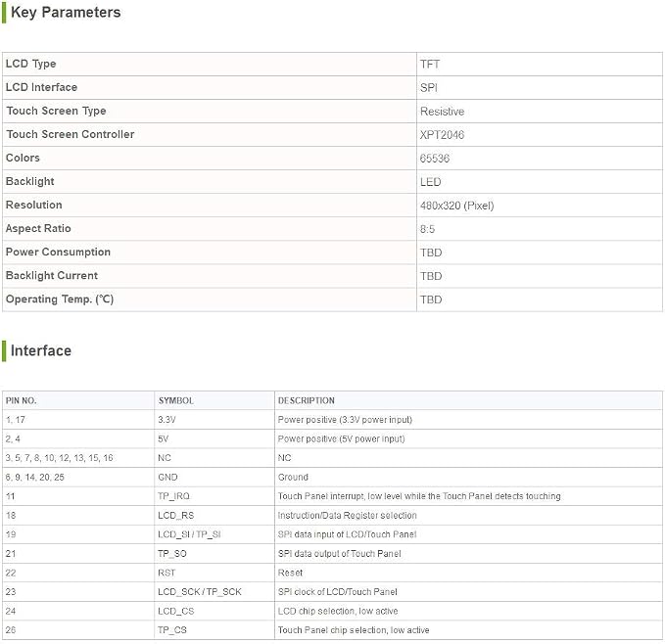
Task: Click the Aspect Ratio label
Action: tap(38, 228)
